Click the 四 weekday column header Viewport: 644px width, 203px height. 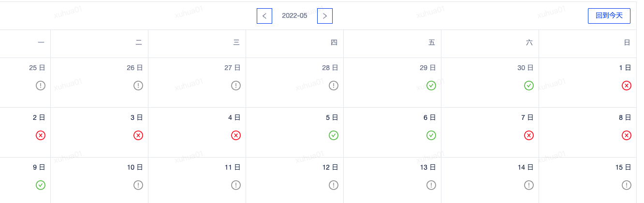click(x=295, y=43)
